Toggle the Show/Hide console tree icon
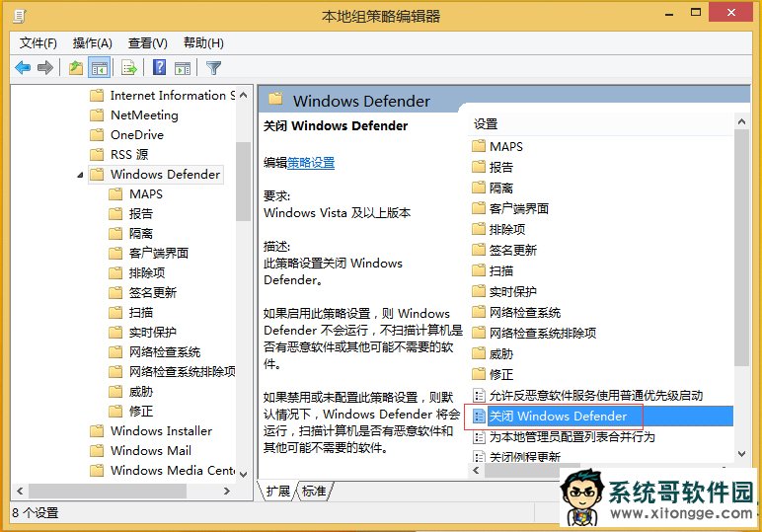Image resolution: width=762 pixels, height=532 pixels. (99, 67)
